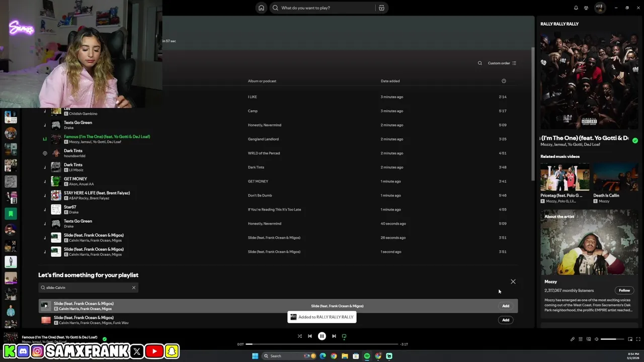
Task: Open the Queue panel icon
Action: pos(580,339)
